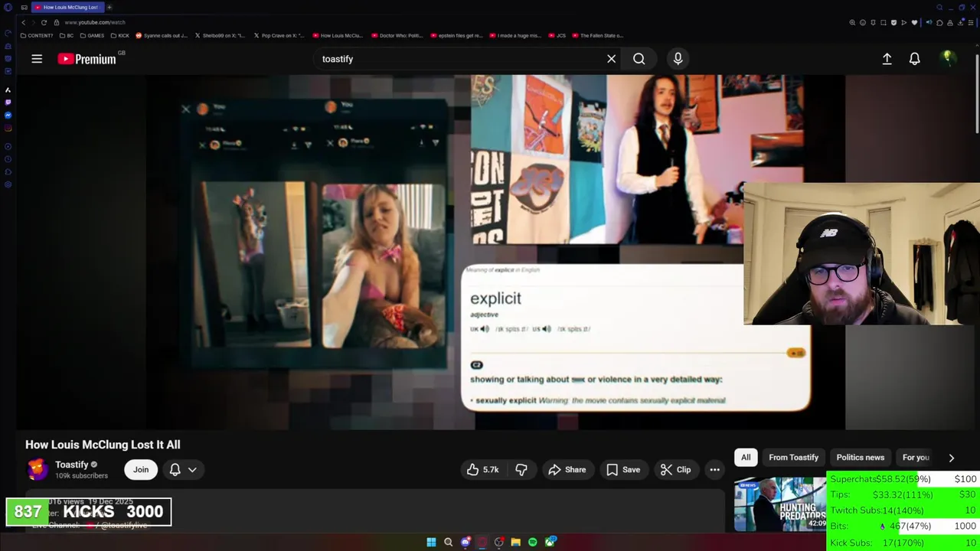Save the video to a playlist
Screen dimensions: 980x551
623,469
